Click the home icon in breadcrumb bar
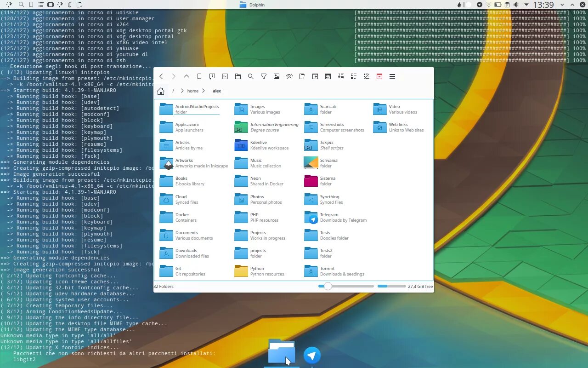The height and width of the screenshot is (368, 588). (x=161, y=91)
